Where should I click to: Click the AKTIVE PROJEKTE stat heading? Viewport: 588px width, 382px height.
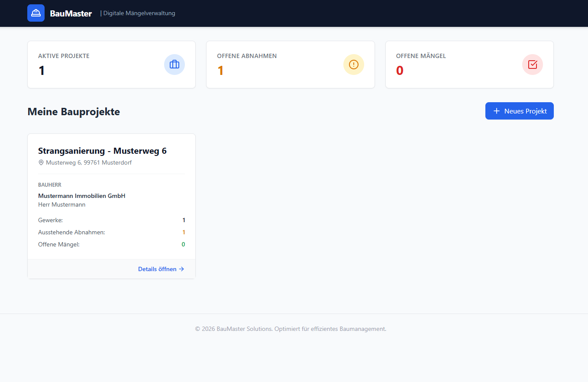[x=64, y=56]
